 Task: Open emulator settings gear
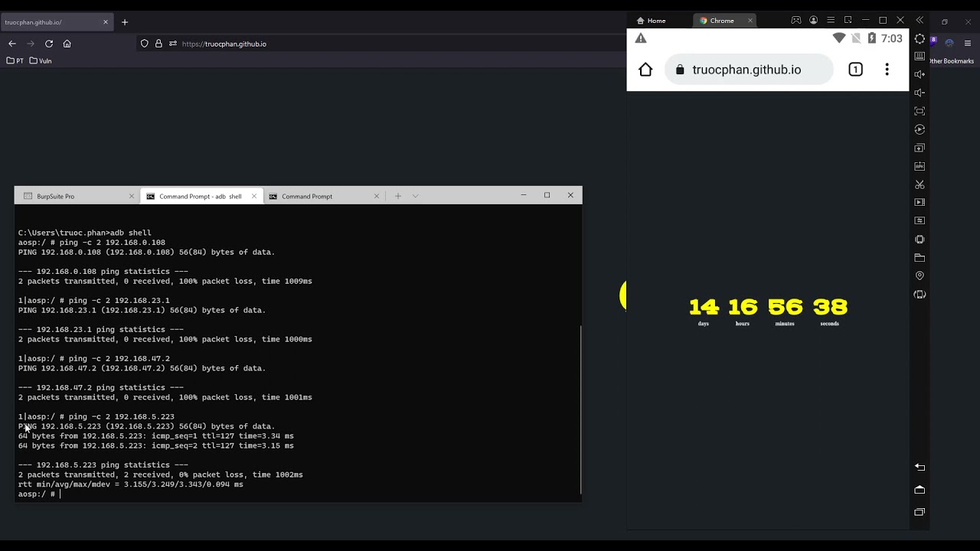(920, 38)
